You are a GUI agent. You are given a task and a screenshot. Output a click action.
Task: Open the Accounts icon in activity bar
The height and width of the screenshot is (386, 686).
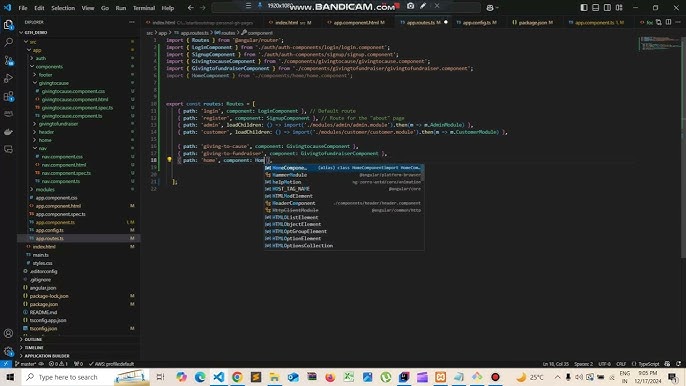pos(8,333)
